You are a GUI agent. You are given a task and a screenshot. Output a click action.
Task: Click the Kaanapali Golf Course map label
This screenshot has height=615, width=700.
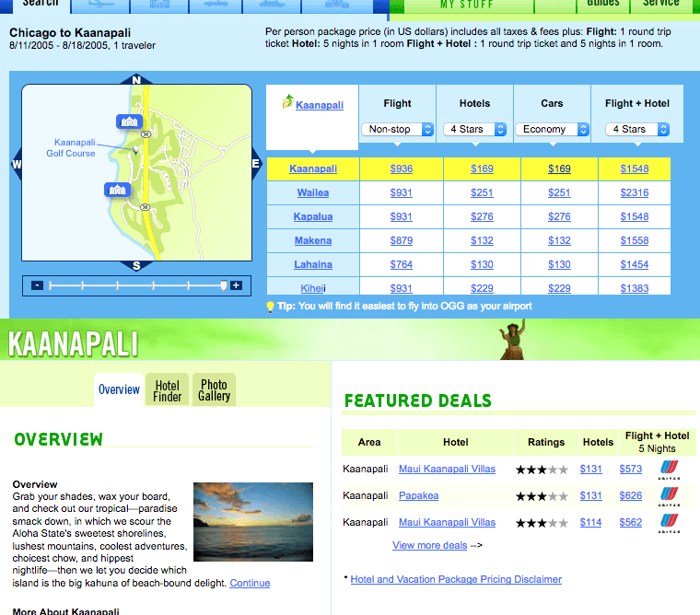71,147
